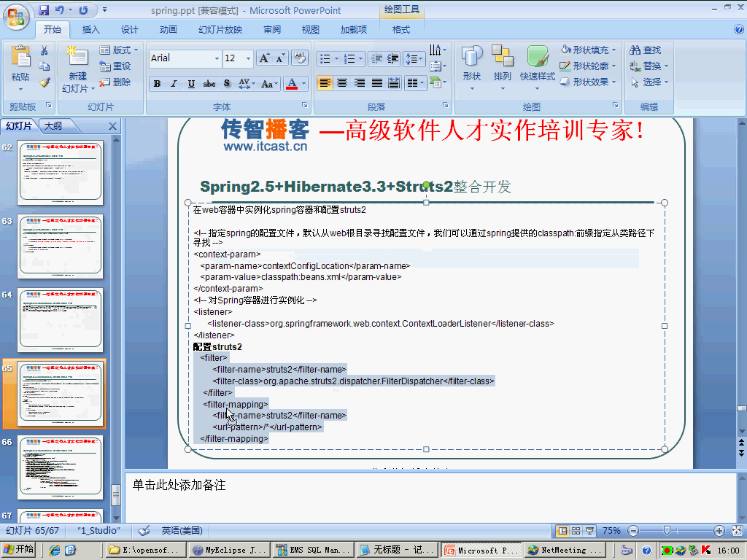
Task: Decrease font size with shrink font icon
Action: 281,58
